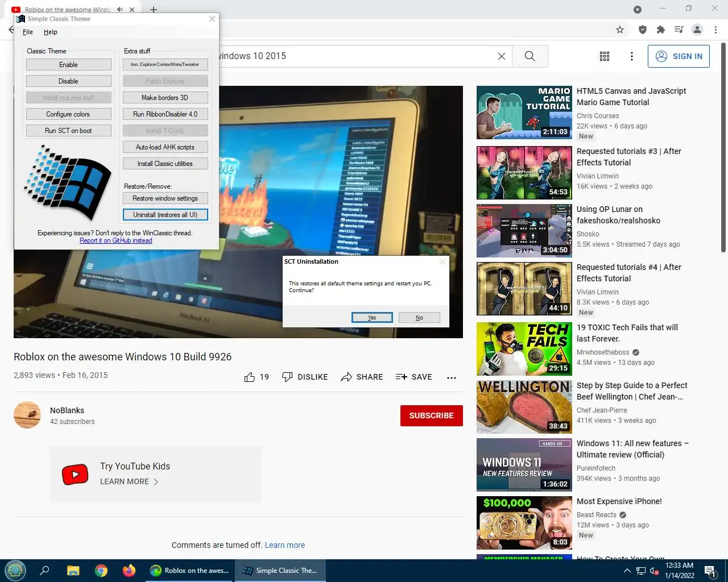
Task: Click the Windows Start orb
Action: (15, 570)
